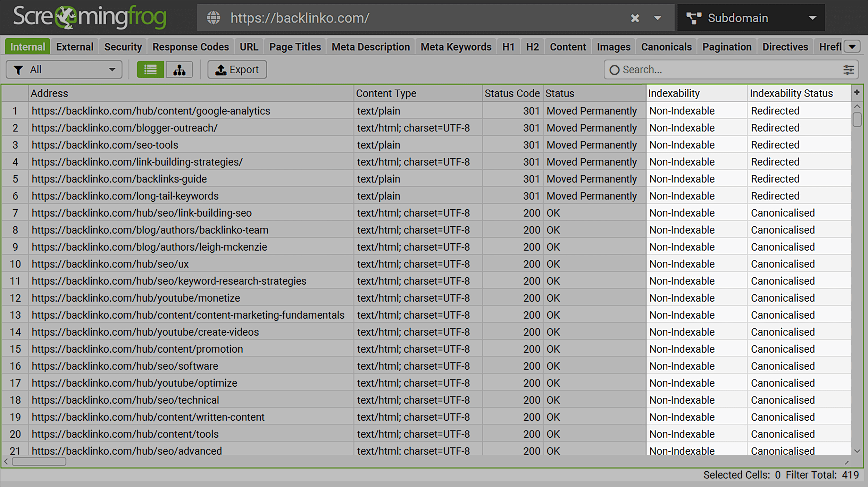Switch to the tree view toggle
Screen dimensions: 868x487
point(180,69)
